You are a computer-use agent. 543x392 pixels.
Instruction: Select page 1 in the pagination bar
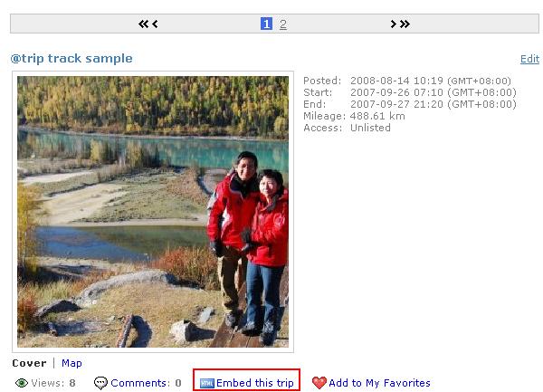pos(266,24)
